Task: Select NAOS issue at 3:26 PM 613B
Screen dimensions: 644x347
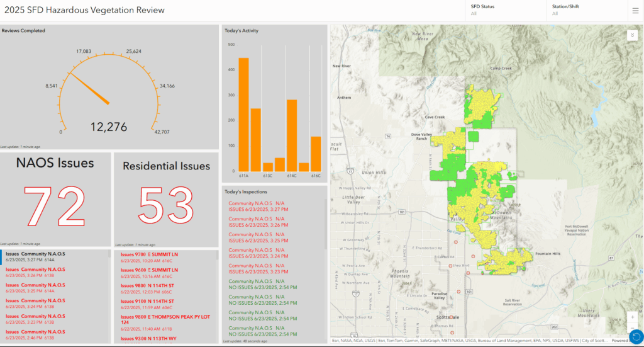Action: tap(55, 272)
